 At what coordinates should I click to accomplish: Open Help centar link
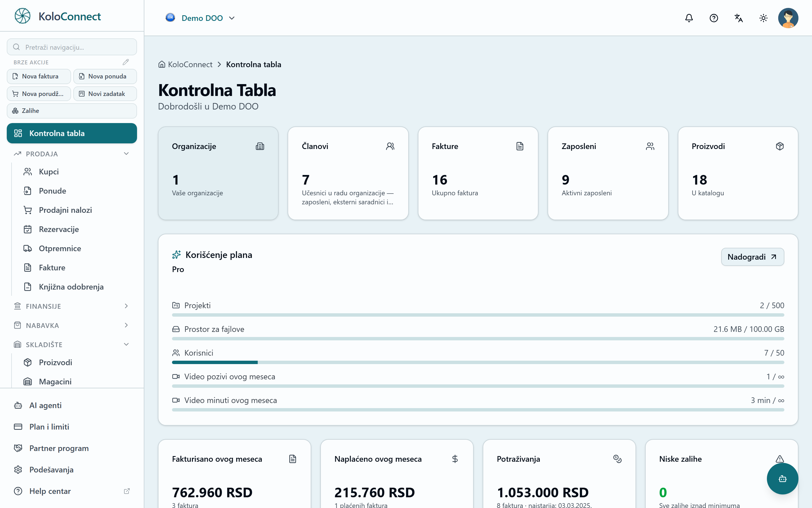(72, 491)
